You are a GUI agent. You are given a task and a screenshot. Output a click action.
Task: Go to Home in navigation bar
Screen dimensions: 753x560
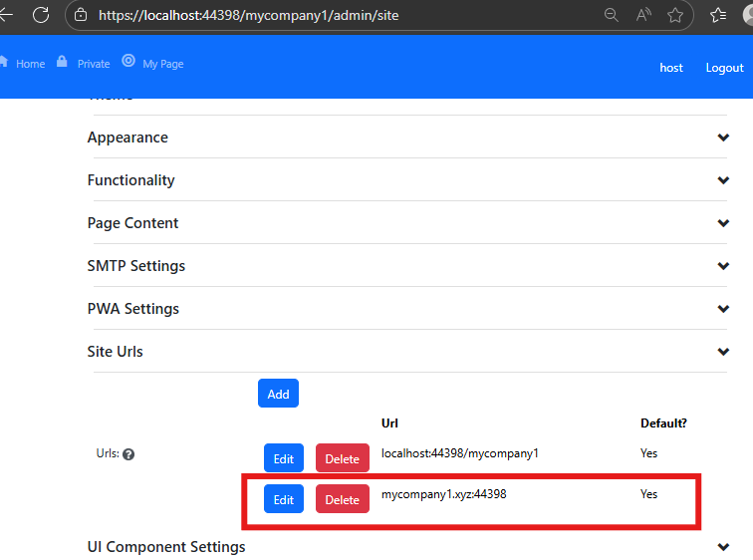[x=30, y=64]
